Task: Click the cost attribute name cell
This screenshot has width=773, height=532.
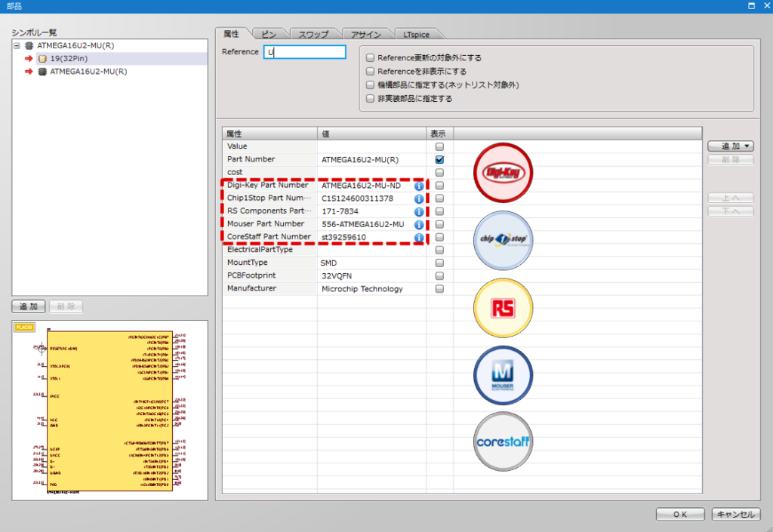Action: tap(269, 172)
